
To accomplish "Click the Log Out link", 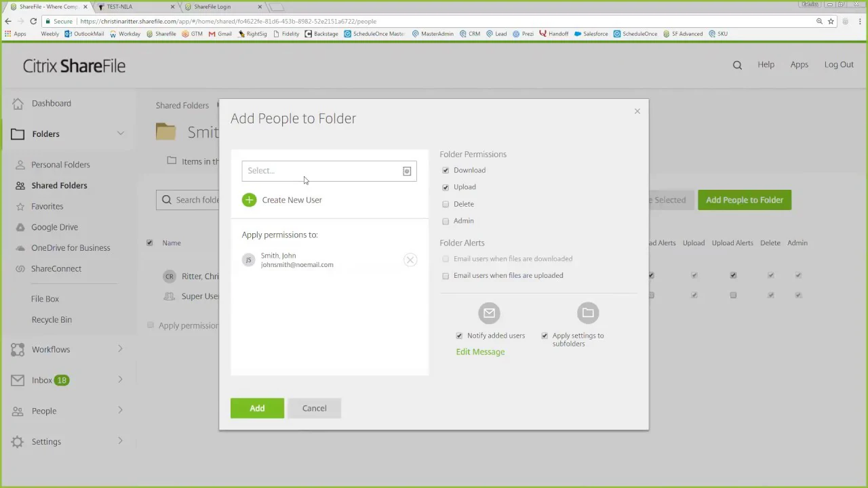I will pos(839,64).
